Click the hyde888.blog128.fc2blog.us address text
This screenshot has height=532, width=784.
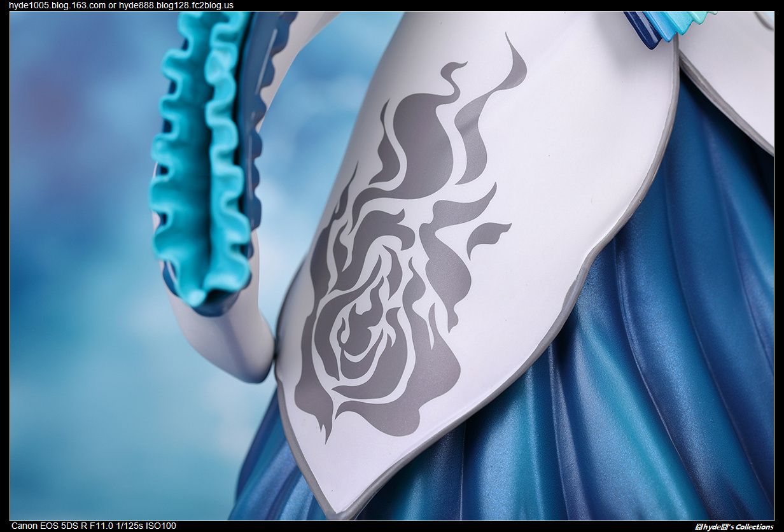pyautogui.click(x=176, y=5)
